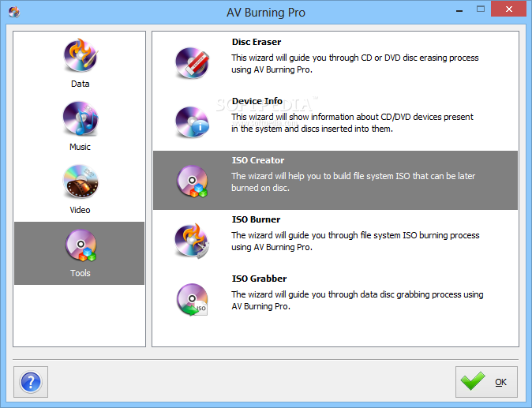The width and height of the screenshot is (532, 408).
Task: Launch Disc Eraser via its eraser icon
Action: click(x=192, y=63)
